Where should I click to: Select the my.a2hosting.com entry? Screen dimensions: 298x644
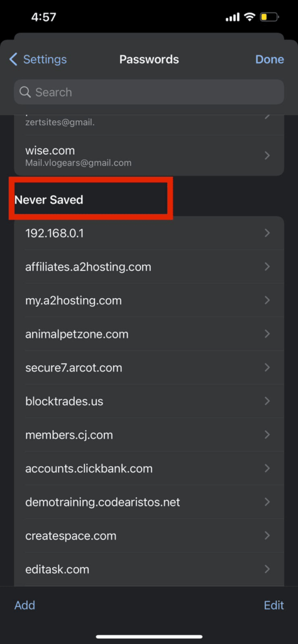point(149,300)
